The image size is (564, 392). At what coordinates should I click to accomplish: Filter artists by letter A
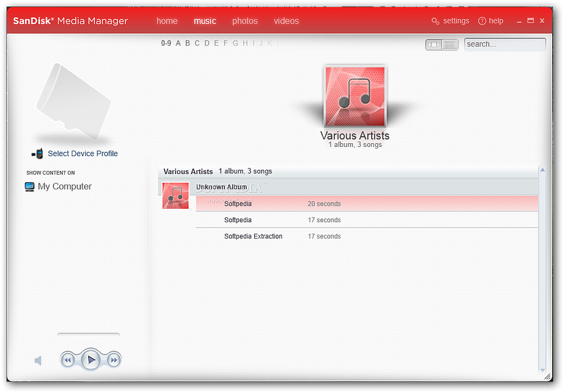click(x=178, y=43)
